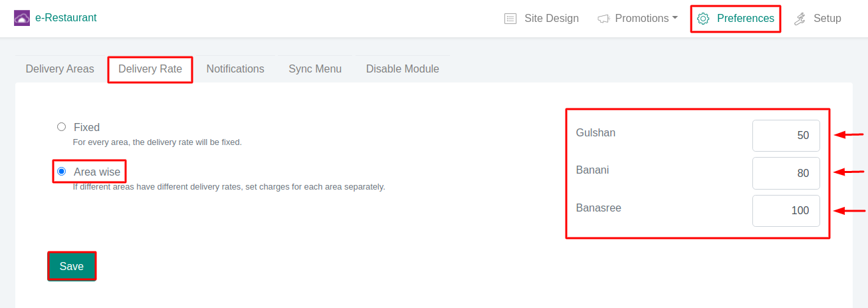
Task: Click the Promotions megaphone icon
Action: (603, 19)
